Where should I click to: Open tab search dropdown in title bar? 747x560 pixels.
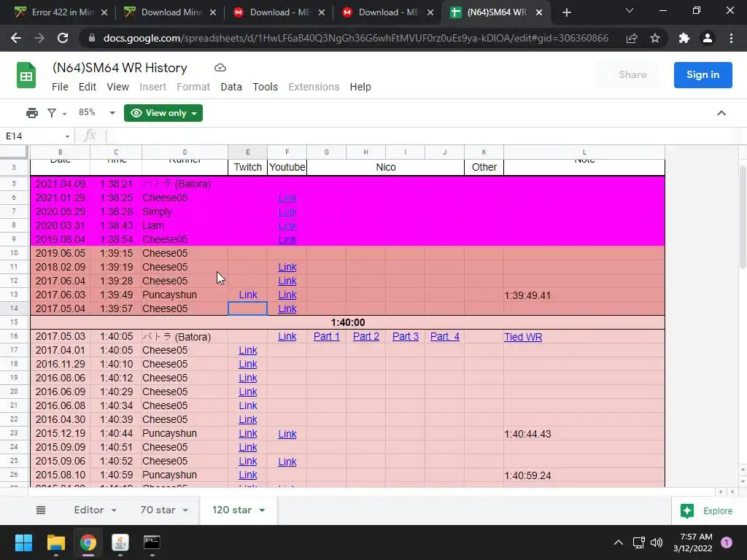click(x=630, y=10)
